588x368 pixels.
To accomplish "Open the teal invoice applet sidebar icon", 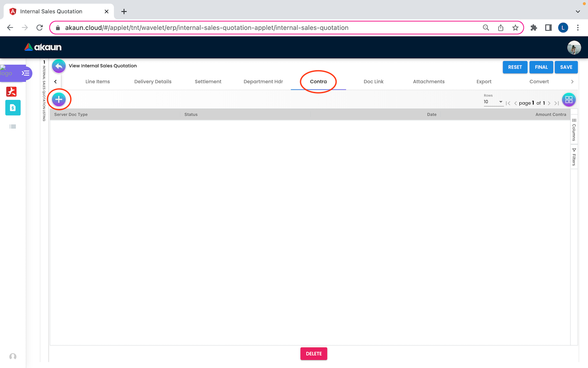I will (x=13, y=108).
